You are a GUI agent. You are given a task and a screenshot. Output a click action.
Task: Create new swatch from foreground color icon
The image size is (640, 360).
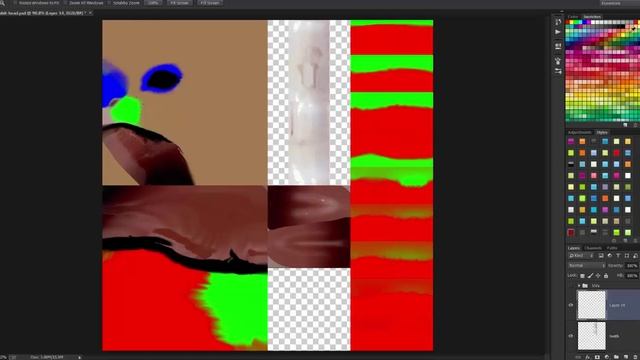tap(626, 125)
